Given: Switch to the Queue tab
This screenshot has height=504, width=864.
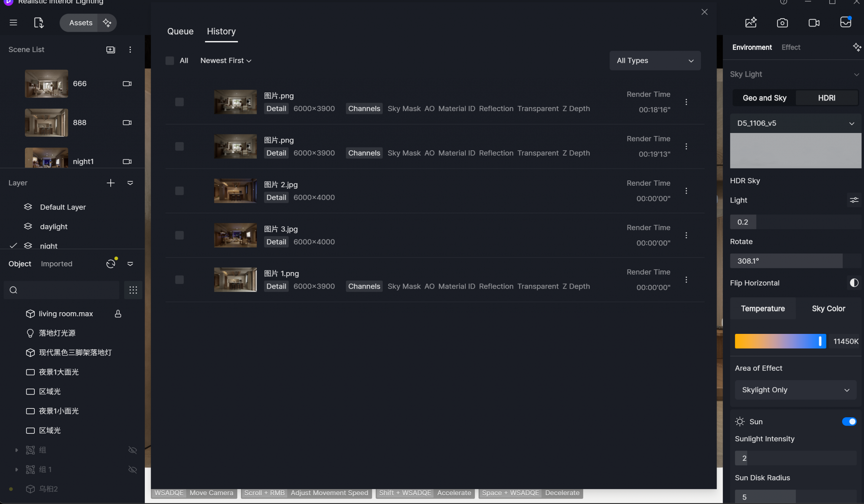Looking at the screenshot, I should click(x=180, y=31).
